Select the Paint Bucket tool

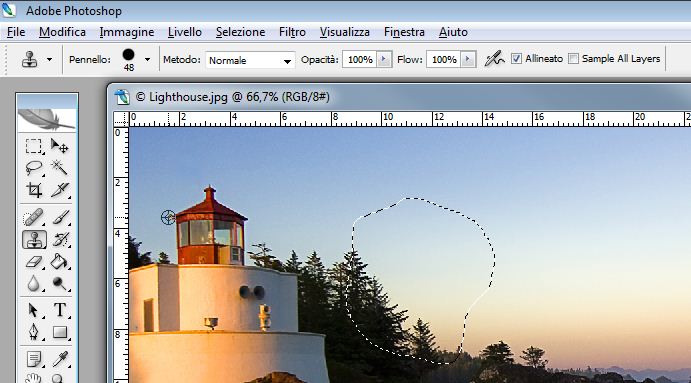click(x=59, y=262)
